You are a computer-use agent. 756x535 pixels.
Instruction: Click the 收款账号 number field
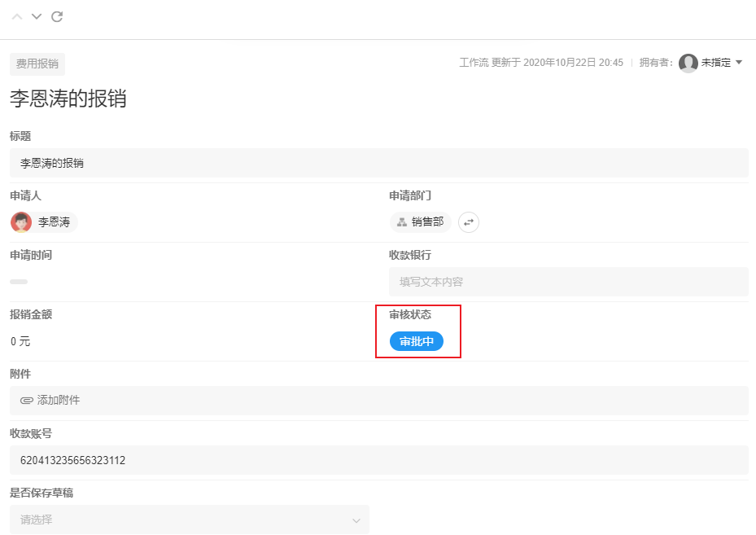pyautogui.click(x=378, y=460)
